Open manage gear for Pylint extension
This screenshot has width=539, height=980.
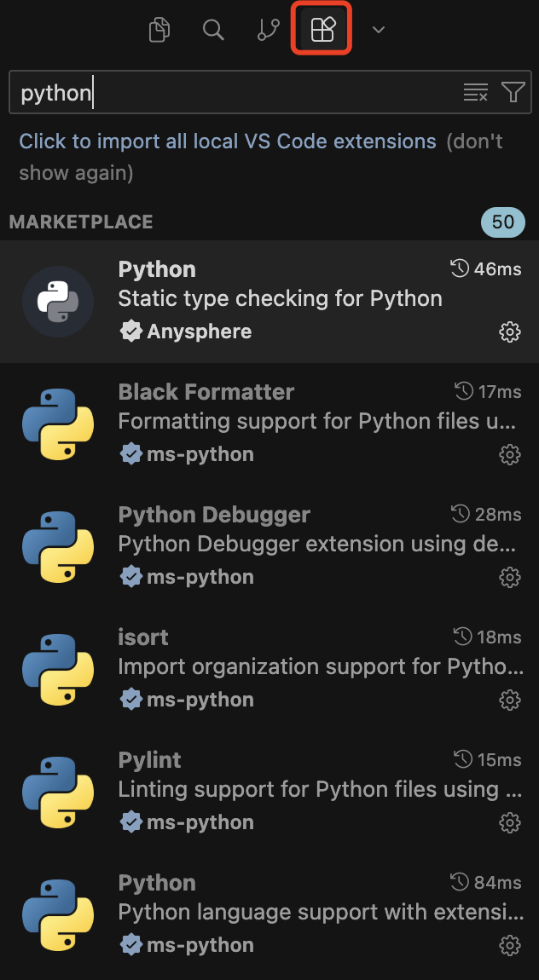pos(510,821)
